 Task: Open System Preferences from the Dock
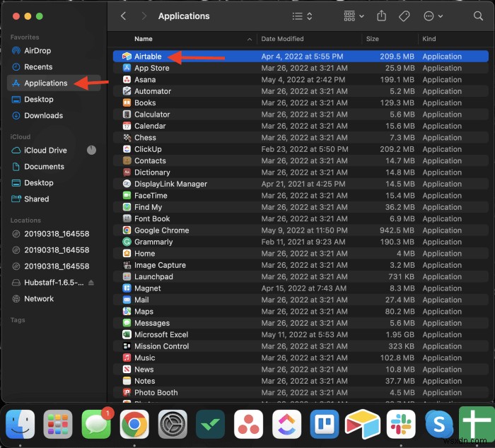click(173, 425)
